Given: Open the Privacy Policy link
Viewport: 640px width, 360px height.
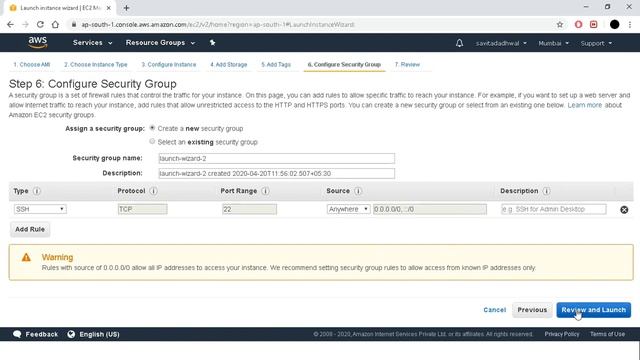Looking at the screenshot, I should tap(562, 334).
